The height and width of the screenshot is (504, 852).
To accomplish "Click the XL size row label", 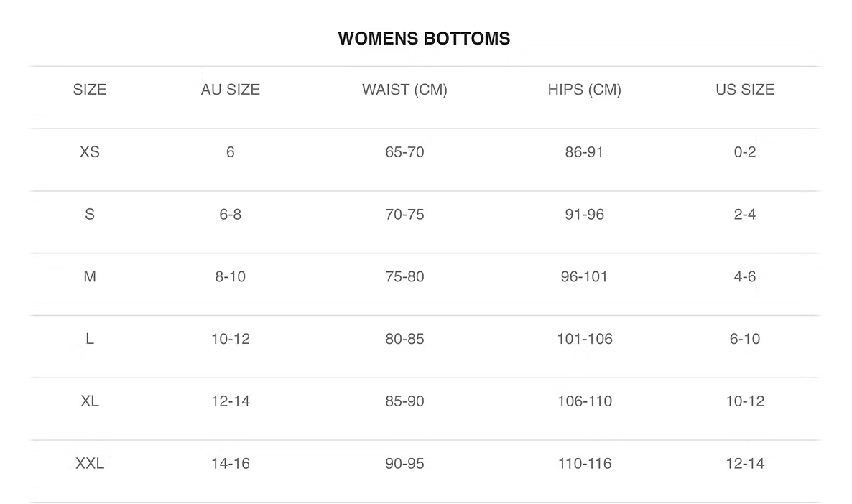I will click(90, 401).
